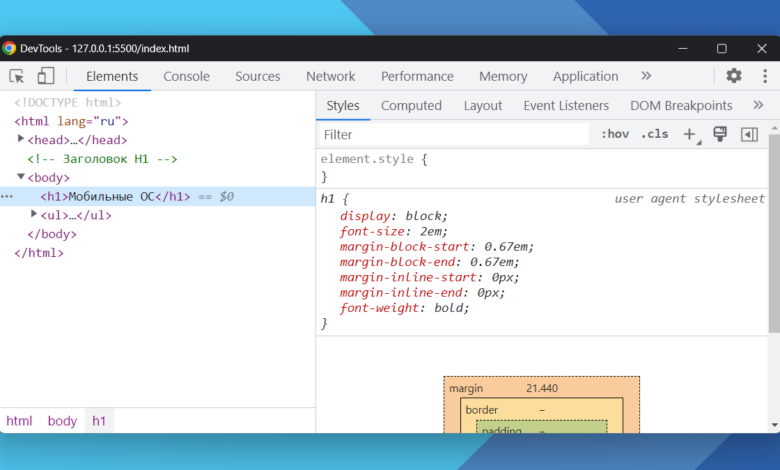Toggle the rendering emulations paintbrush icon
Viewport: 780px width, 470px height.
[x=719, y=134]
